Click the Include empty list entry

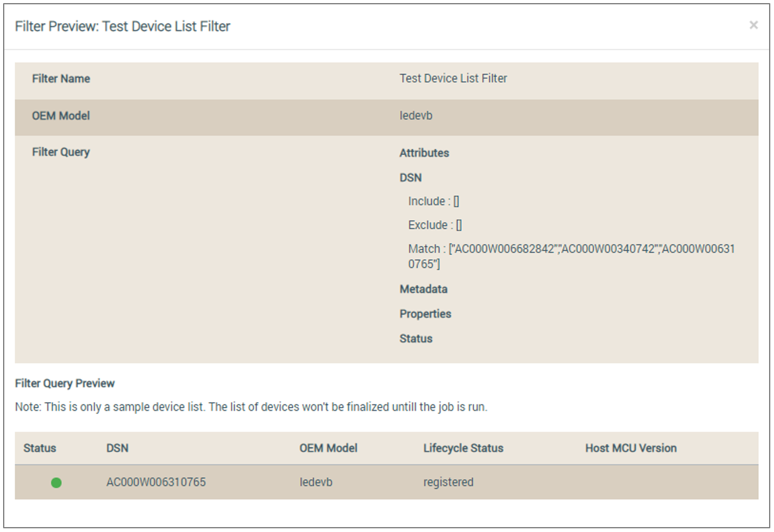pos(433,201)
